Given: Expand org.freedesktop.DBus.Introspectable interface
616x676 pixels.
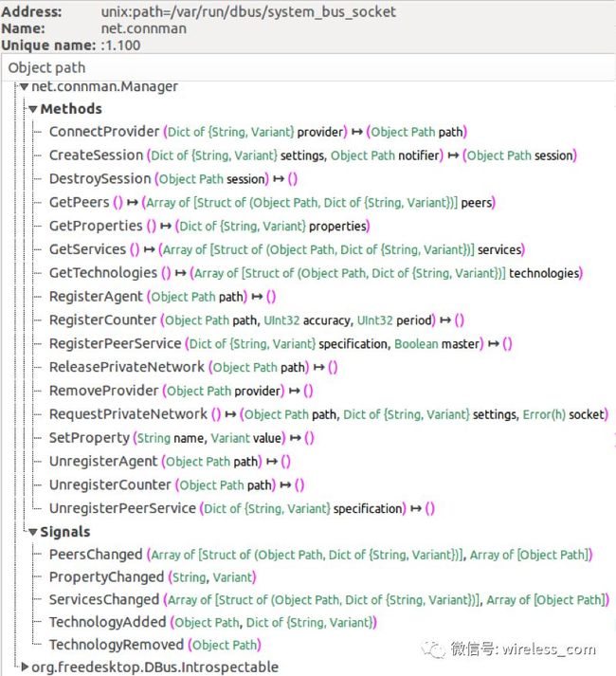Looking at the screenshot, I should (25, 667).
